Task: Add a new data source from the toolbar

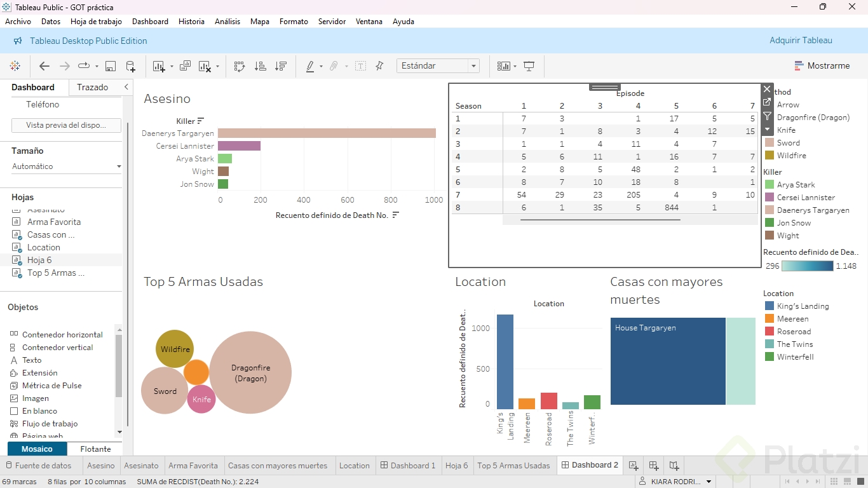Action: pos(130,66)
